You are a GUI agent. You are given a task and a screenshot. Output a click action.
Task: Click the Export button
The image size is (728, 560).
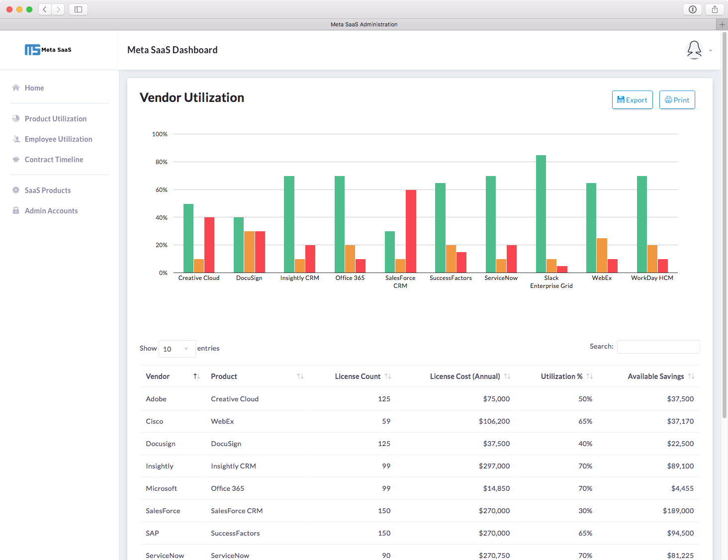point(632,99)
